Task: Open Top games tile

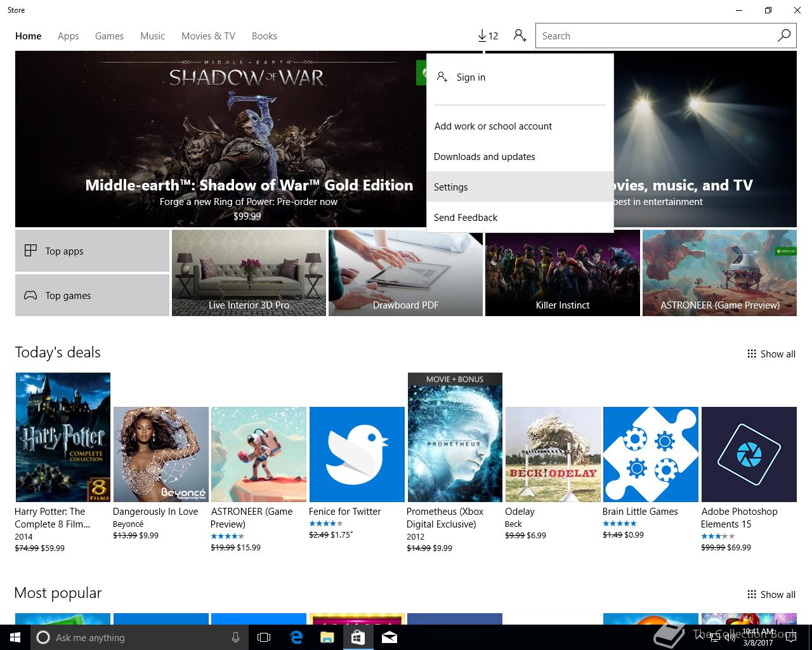Action: point(92,295)
